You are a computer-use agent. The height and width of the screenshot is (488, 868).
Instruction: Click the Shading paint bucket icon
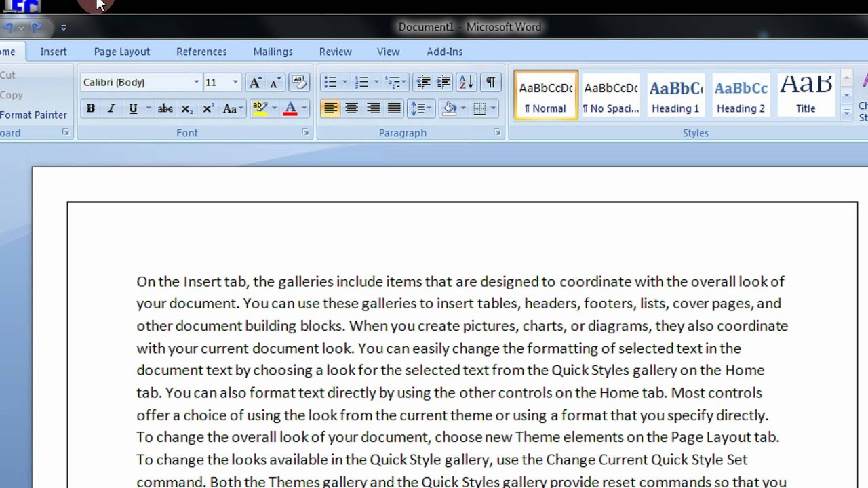(449, 108)
